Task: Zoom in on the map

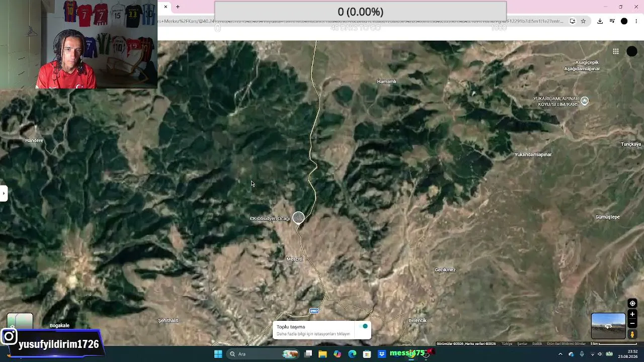Action: pyautogui.click(x=632, y=314)
